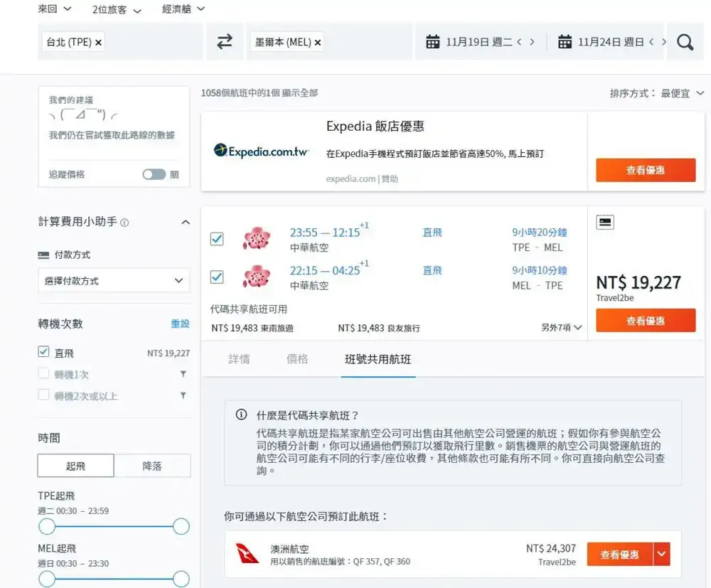Select NT$ 19,483 東南旅遊 price option

tap(252, 328)
